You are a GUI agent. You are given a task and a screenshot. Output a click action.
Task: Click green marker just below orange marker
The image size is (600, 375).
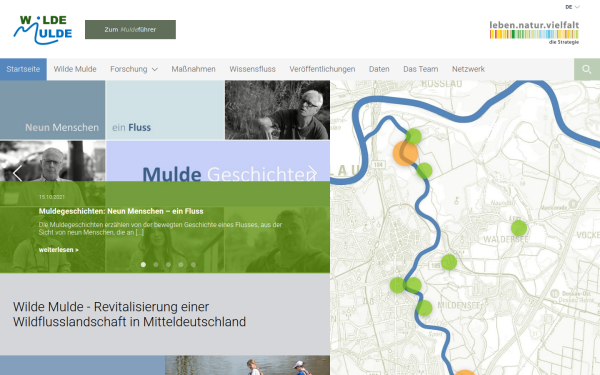pyautogui.click(x=424, y=171)
